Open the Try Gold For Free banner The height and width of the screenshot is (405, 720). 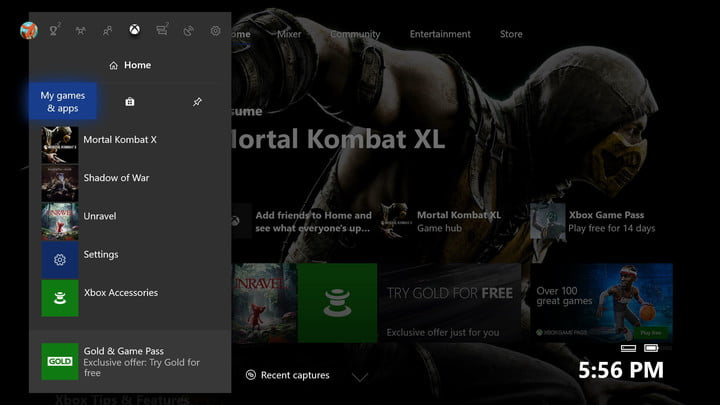click(450, 303)
